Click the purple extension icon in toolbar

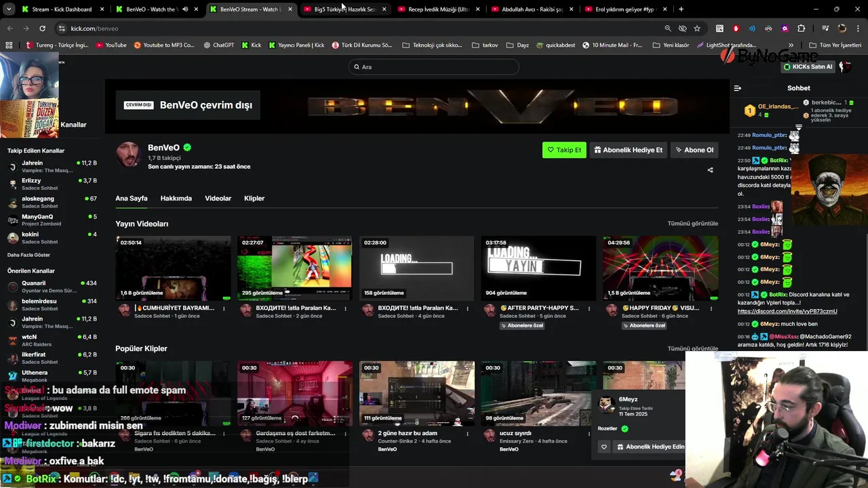[785, 28]
